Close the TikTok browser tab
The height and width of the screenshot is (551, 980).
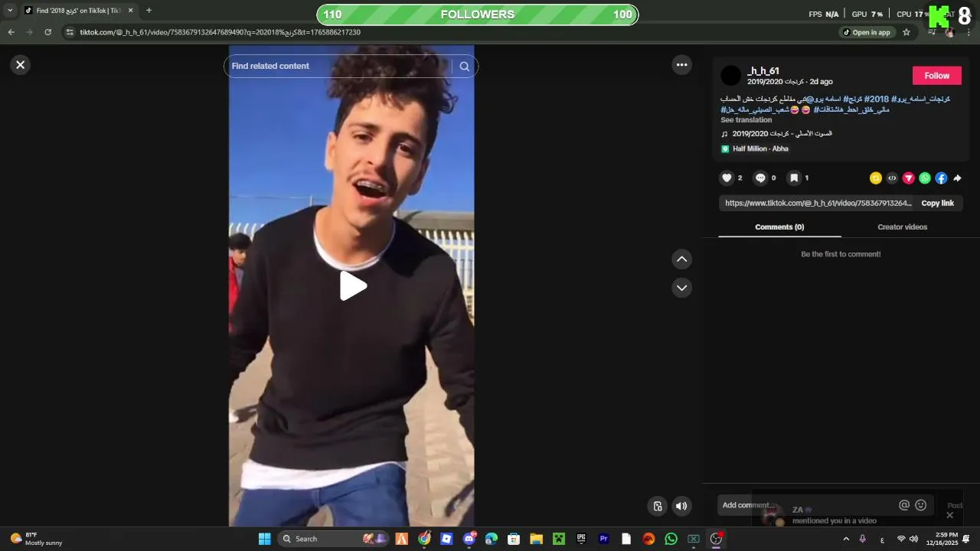pos(130,11)
